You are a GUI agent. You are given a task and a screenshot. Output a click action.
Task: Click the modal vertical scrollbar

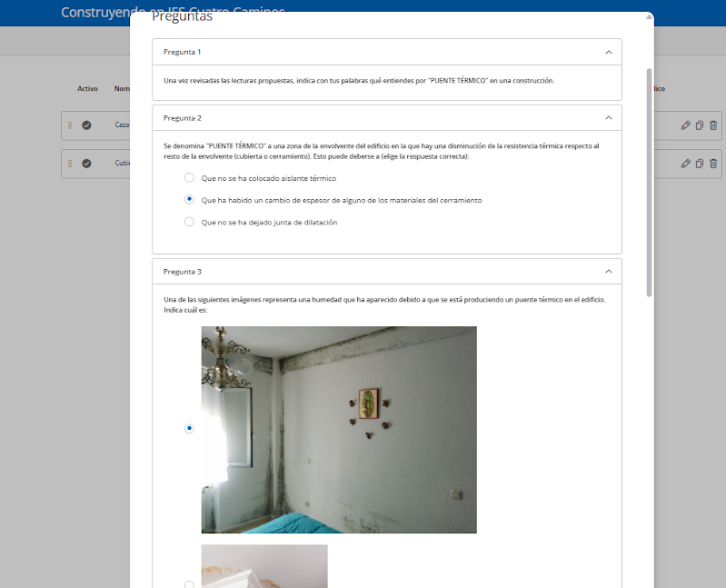(649, 183)
